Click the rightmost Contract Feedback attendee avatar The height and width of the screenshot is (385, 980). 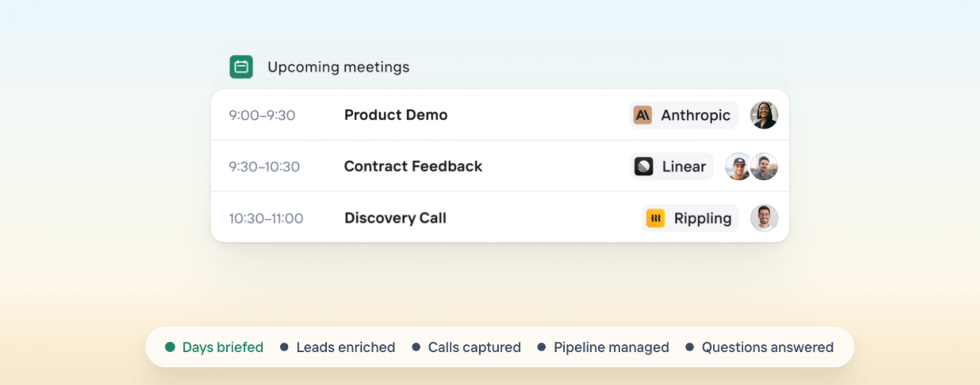[765, 167]
